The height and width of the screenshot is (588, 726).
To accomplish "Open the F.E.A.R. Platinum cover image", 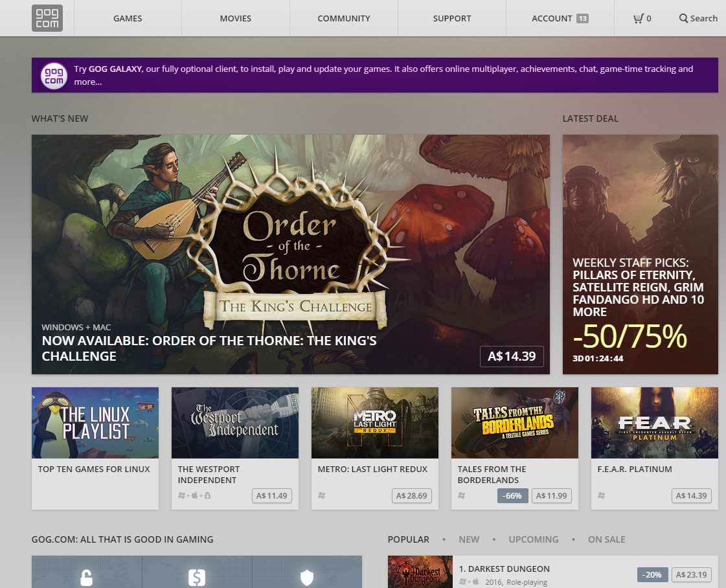I will pos(654,423).
